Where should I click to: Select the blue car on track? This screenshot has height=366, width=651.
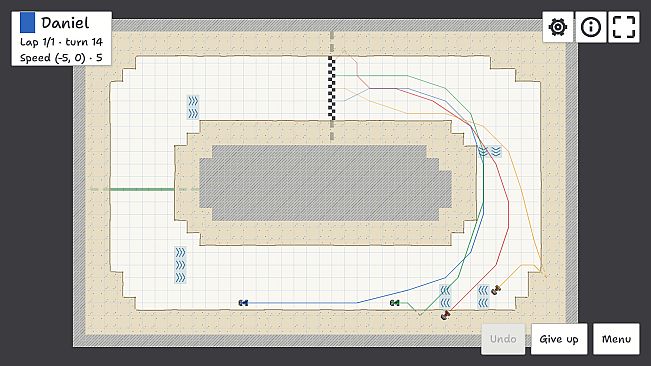click(243, 303)
